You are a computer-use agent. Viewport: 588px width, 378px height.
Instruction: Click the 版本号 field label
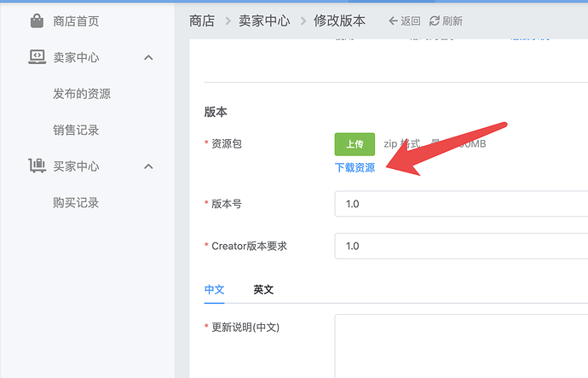coord(227,204)
